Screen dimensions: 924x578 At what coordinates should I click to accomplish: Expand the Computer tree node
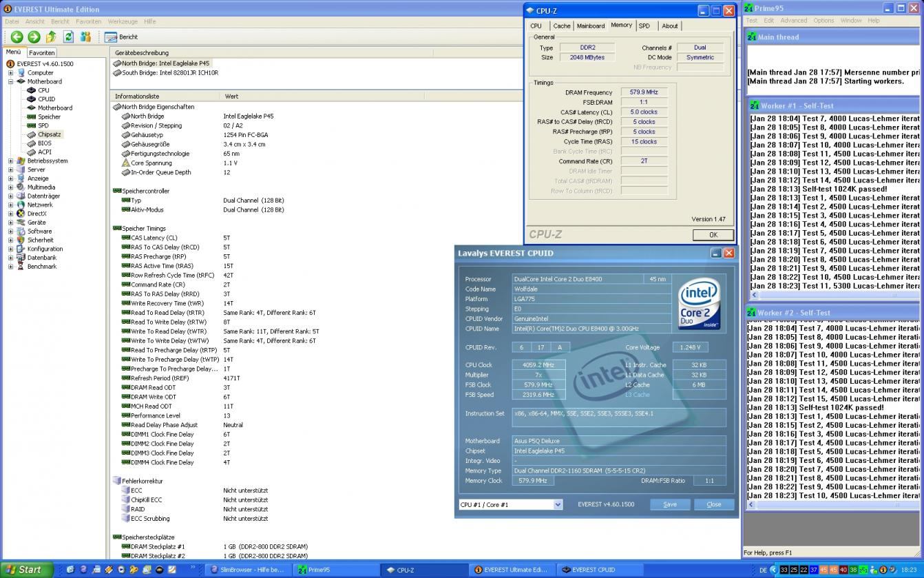10,72
